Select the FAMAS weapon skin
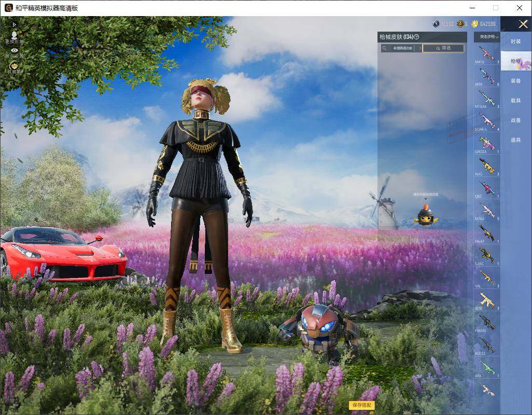 tap(487, 323)
